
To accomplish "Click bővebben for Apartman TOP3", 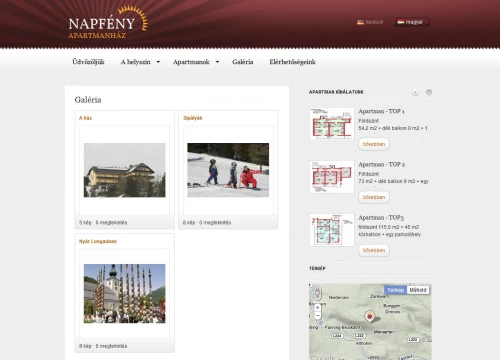I will tap(374, 250).
